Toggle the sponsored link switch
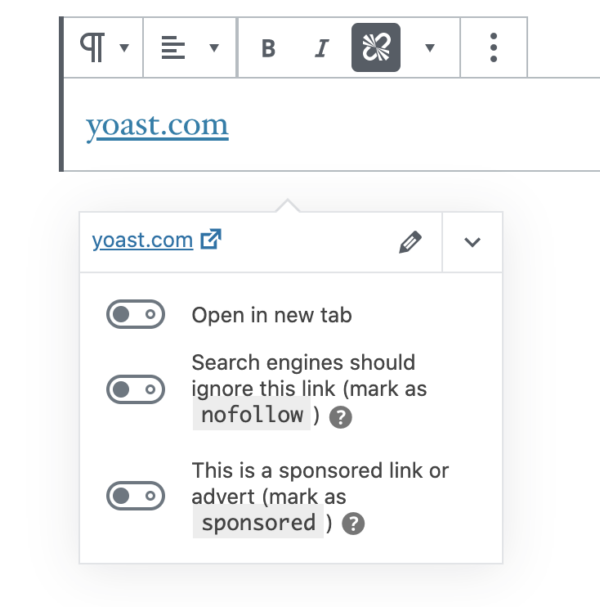 [135, 495]
